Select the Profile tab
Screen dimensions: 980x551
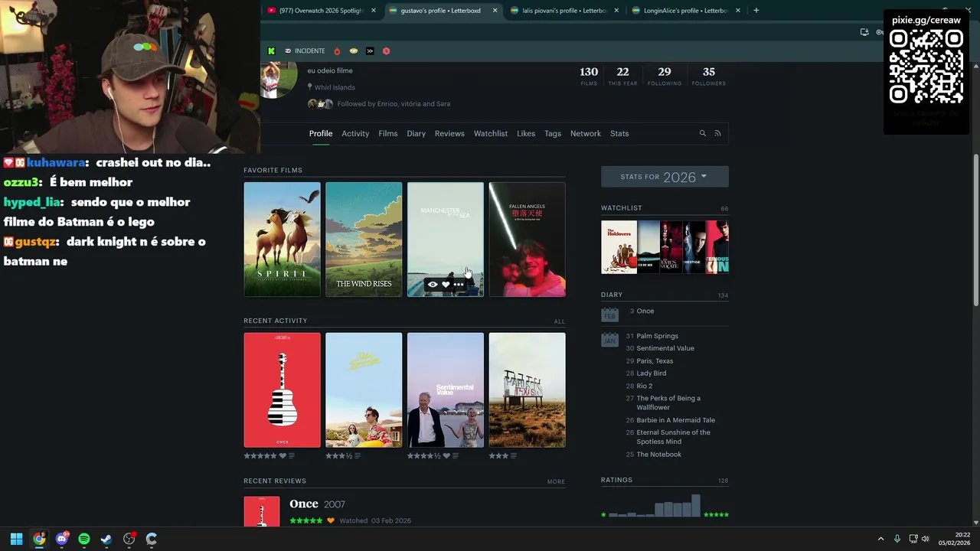(x=321, y=133)
